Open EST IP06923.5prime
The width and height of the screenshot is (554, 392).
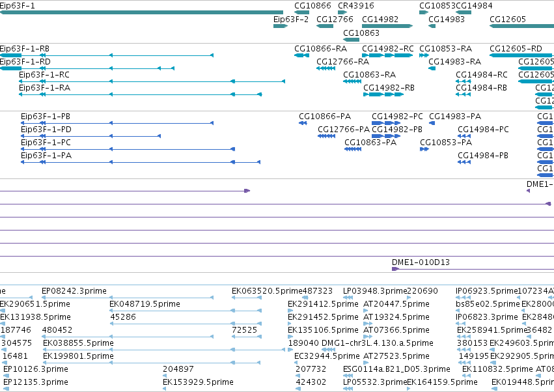(x=486, y=291)
